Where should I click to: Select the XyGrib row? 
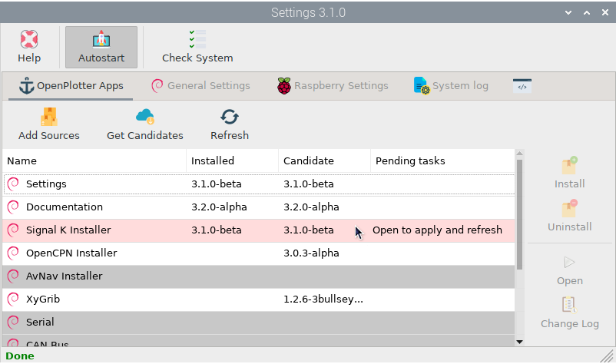[x=259, y=299]
